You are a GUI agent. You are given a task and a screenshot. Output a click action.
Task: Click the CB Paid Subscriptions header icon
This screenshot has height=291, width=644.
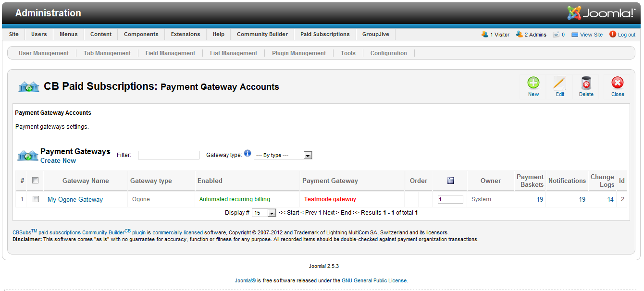point(29,87)
